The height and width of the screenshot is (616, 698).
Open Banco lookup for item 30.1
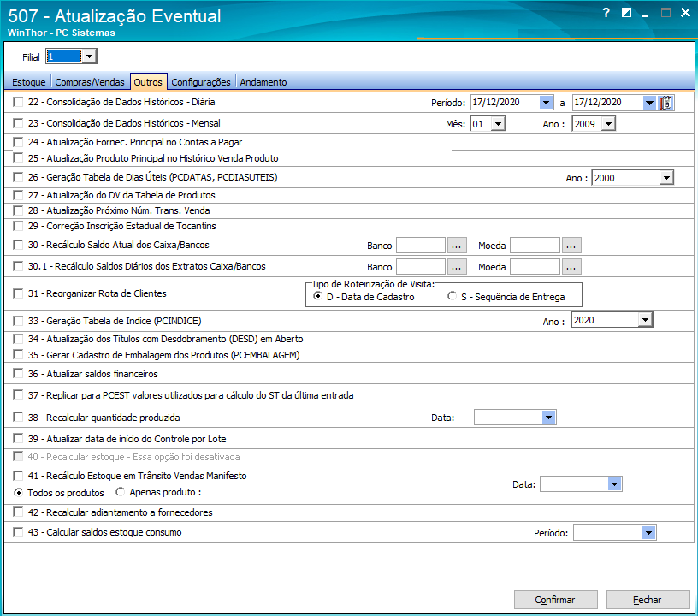457,267
